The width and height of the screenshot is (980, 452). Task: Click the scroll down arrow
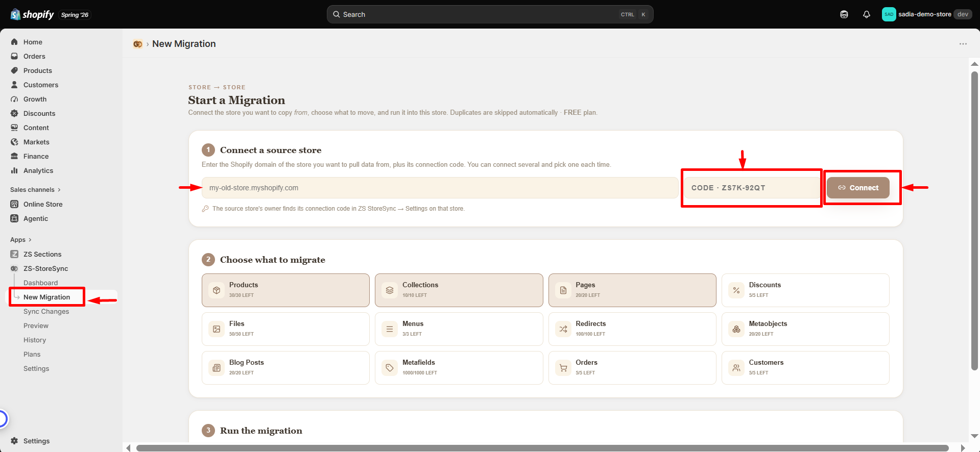click(x=974, y=436)
